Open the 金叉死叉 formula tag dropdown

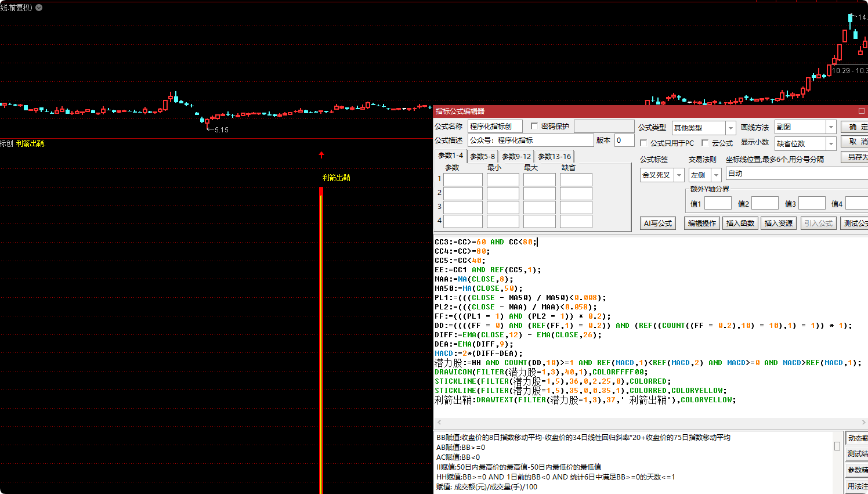678,175
